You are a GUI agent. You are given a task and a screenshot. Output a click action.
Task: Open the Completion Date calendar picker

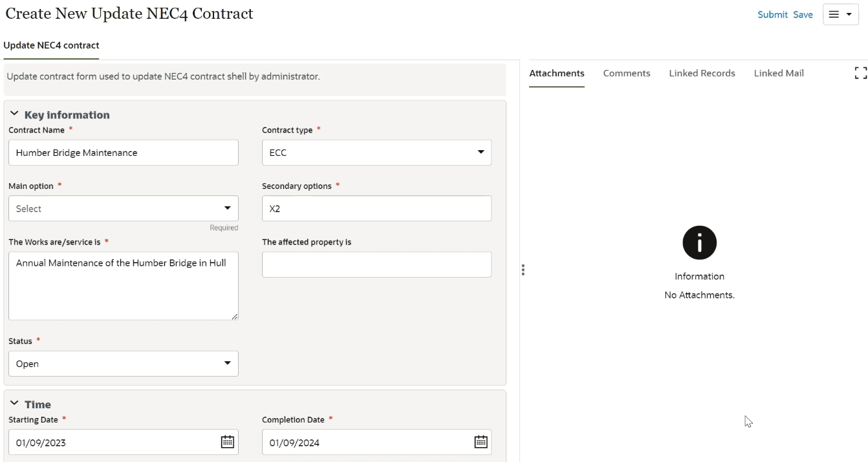[481, 442]
